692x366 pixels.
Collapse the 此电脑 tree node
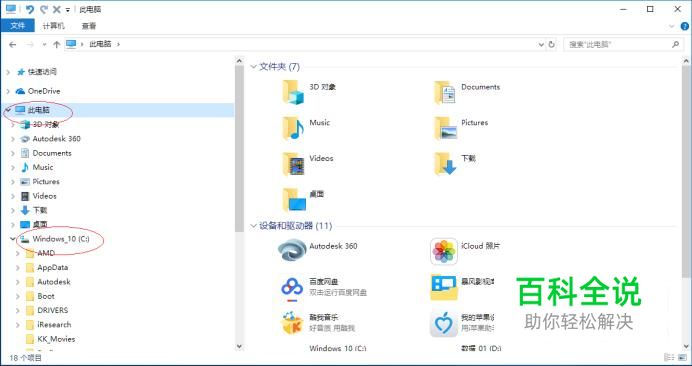pos(8,110)
